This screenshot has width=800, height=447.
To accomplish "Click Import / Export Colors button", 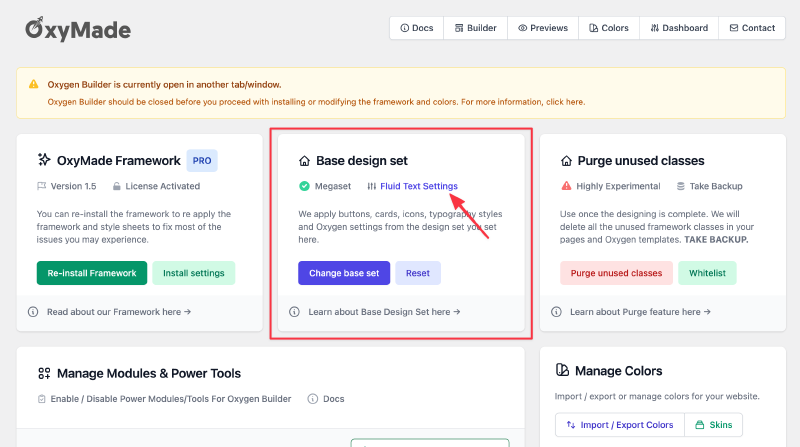I will coord(619,425).
